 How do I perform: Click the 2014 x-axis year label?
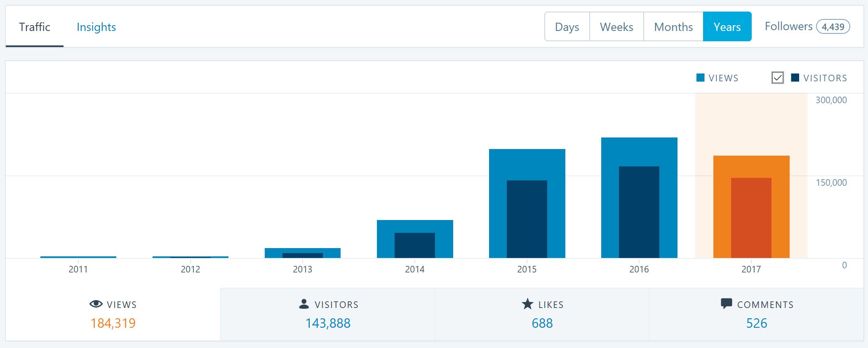click(x=415, y=269)
